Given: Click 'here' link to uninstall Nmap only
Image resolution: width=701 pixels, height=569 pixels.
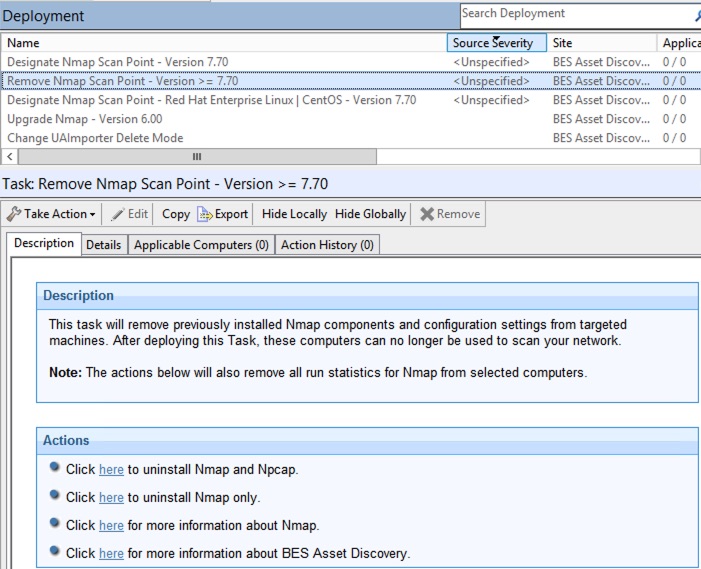Looking at the screenshot, I should (x=111, y=497).
